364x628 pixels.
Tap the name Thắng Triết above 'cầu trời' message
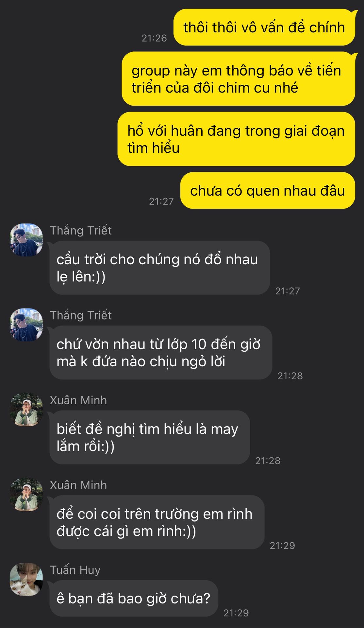pos(81,231)
